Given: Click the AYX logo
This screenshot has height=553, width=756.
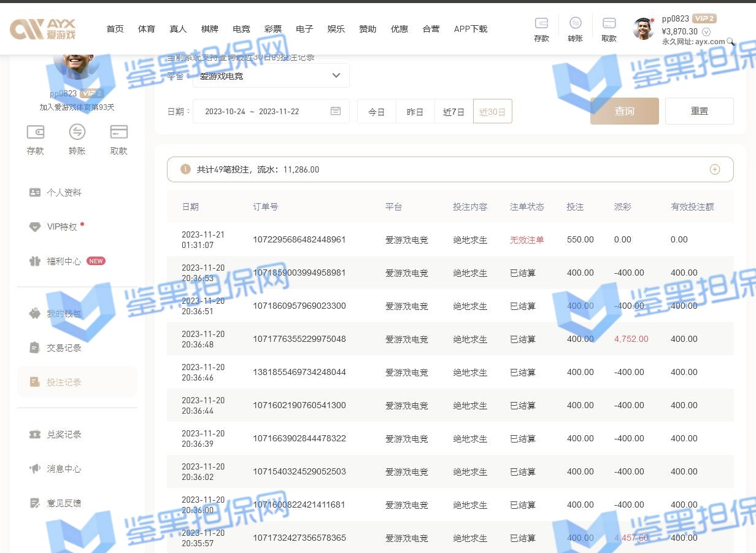Looking at the screenshot, I should [43, 29].
